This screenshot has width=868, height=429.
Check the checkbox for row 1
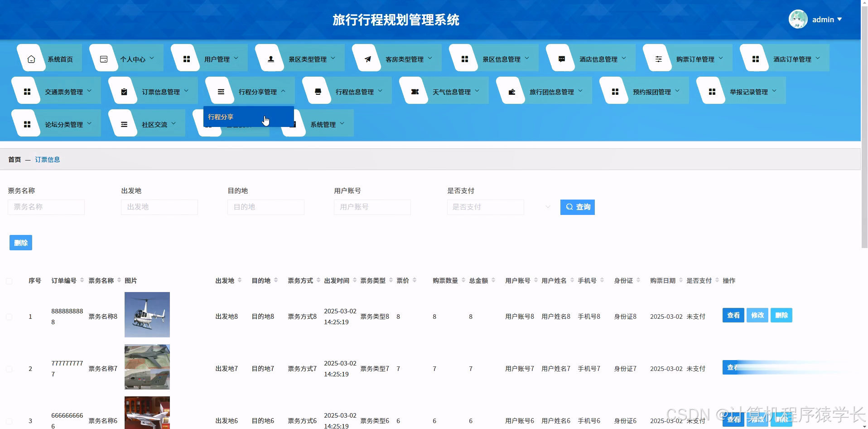coord(9,317)
